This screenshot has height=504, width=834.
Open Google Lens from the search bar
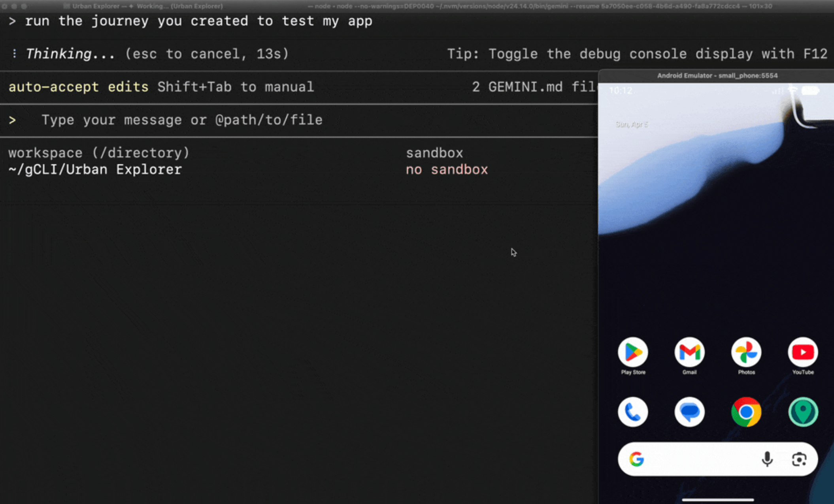click(799, 459)
